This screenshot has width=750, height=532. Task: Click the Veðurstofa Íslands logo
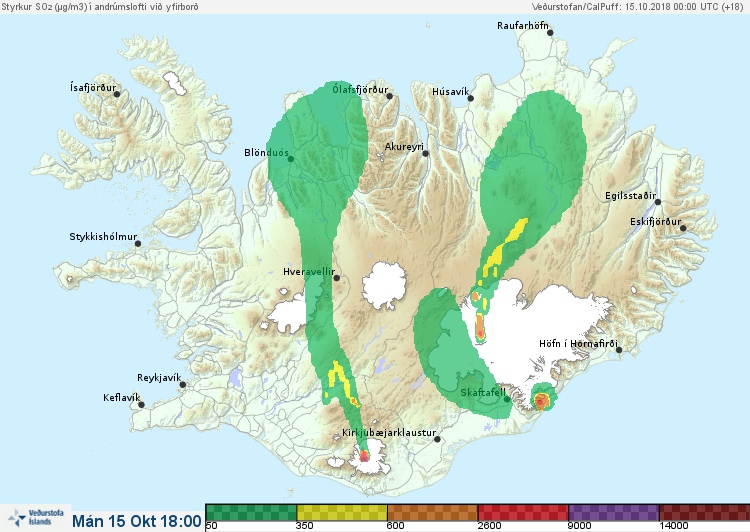click(36, 518)
